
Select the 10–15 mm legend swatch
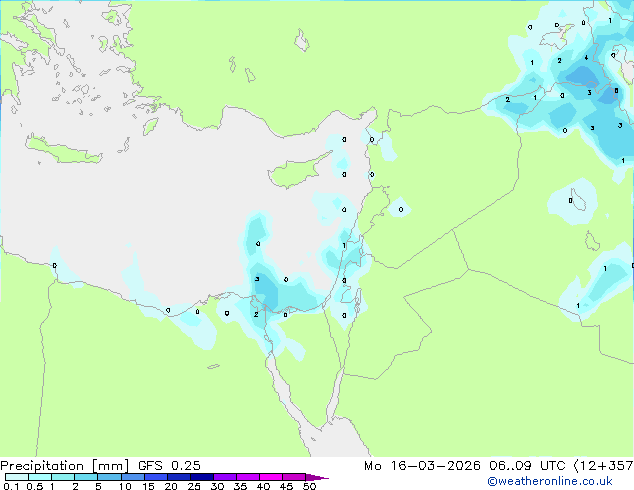point(132,477)
